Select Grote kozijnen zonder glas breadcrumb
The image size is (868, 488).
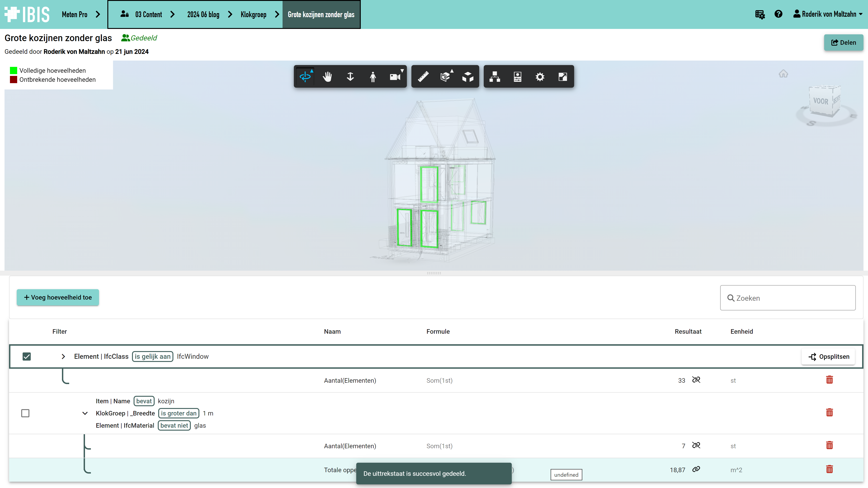321,14
